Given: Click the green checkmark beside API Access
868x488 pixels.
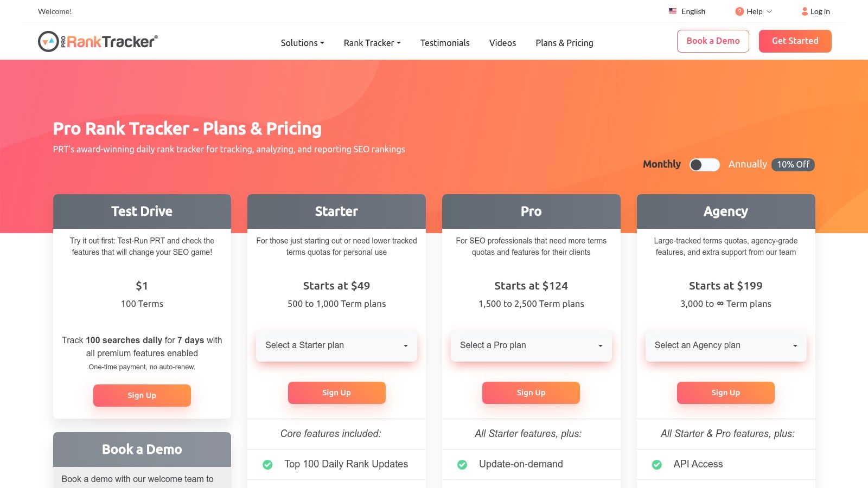Looking at the screenshot, I should pos(657,464).
